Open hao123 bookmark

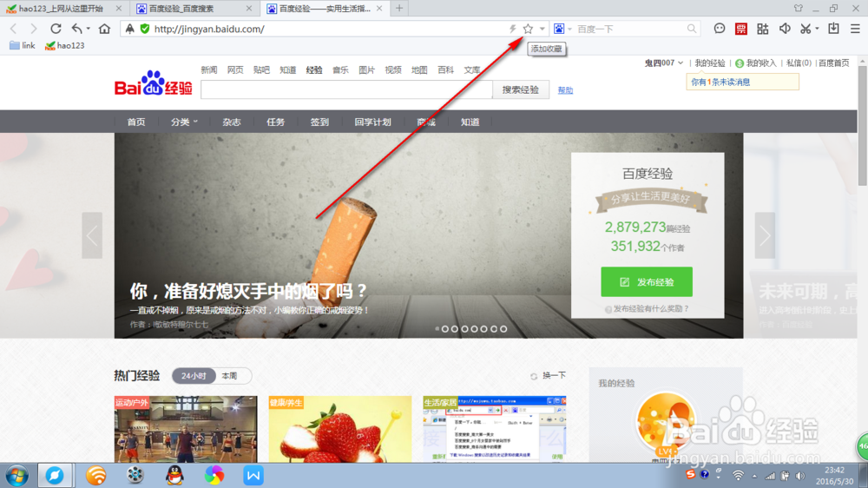click(x=65, y=45)
